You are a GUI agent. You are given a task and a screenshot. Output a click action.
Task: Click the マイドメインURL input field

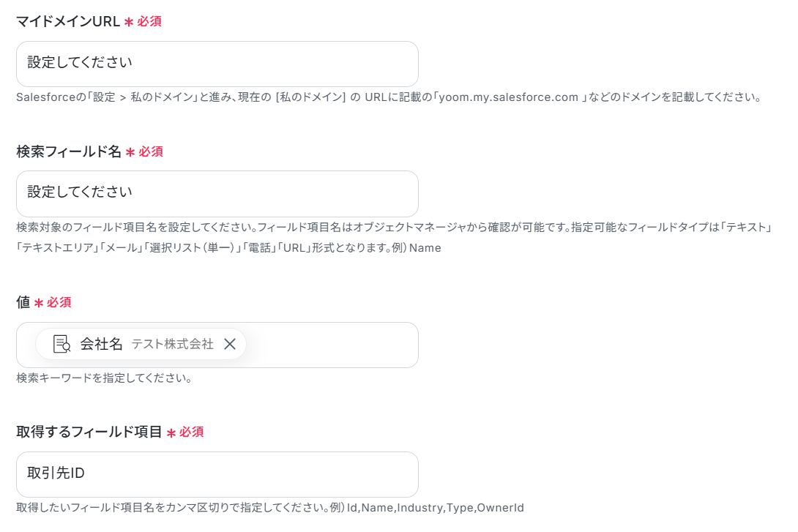(x=217, y=64)
